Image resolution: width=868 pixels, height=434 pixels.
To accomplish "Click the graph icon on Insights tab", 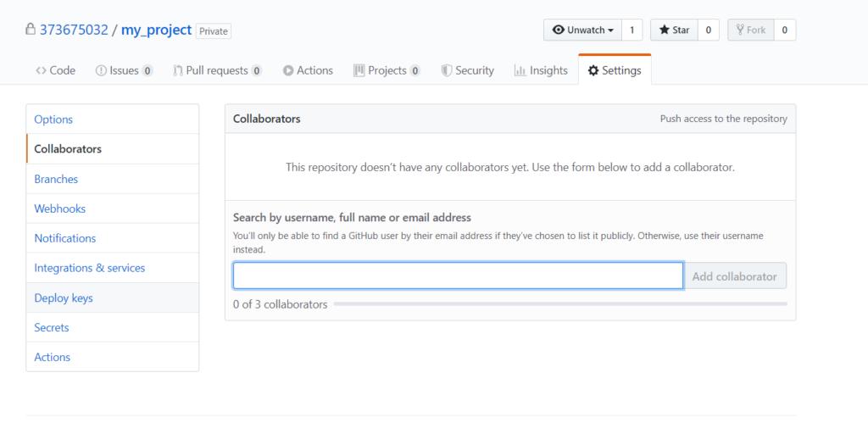I will 520,70.
